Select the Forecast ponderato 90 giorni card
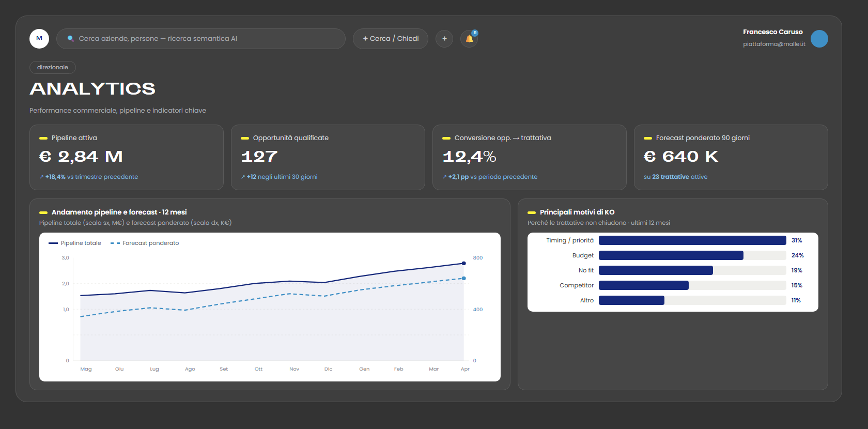The image size is (868, 429). [731, 157]
